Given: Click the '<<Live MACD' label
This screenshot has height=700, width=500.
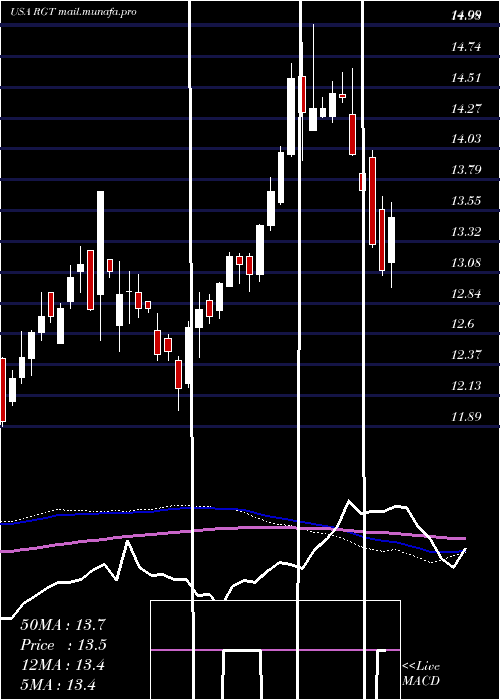Looking at the screenshot, I should click(x=421, y=674).
